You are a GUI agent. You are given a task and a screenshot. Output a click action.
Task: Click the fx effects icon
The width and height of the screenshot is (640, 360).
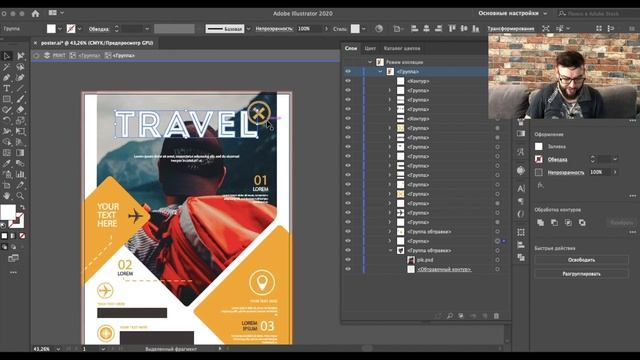coord(540,185)
